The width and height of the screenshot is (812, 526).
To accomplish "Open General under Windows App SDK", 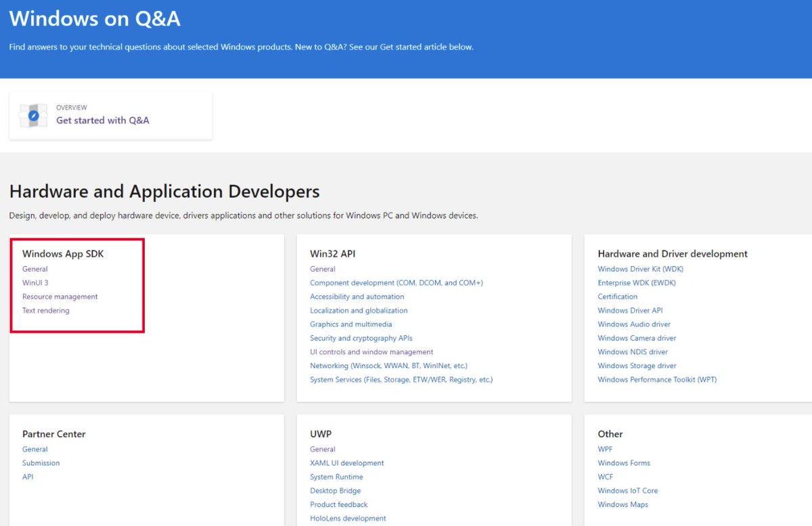I will (x=35, y=269).
